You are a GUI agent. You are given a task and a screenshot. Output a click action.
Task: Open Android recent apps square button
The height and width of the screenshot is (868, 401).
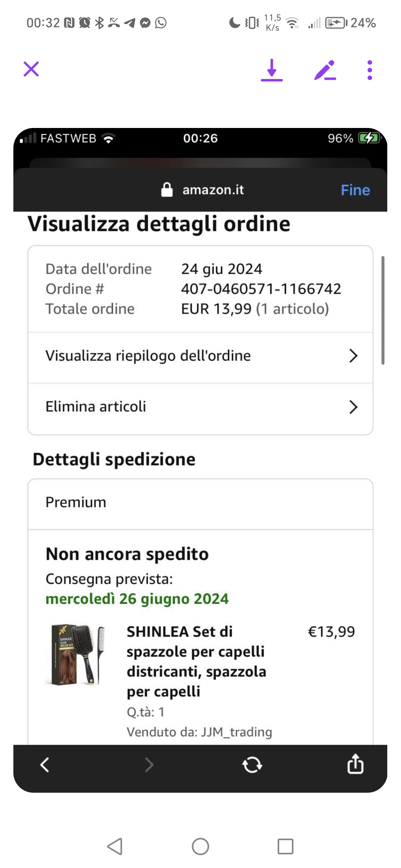pos(285,846)
